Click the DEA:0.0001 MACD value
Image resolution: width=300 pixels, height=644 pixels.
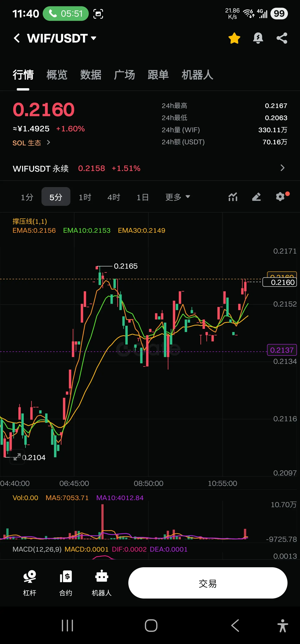click(x=169, y=549)
